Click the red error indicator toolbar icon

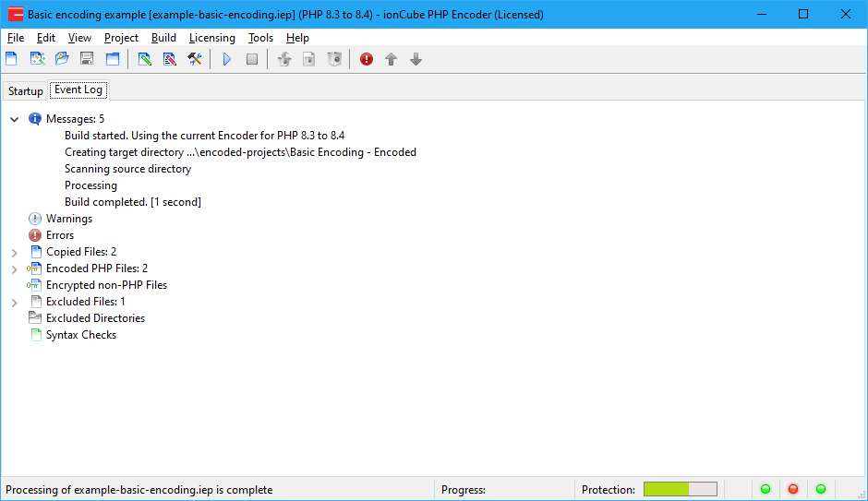click(367, 59)
